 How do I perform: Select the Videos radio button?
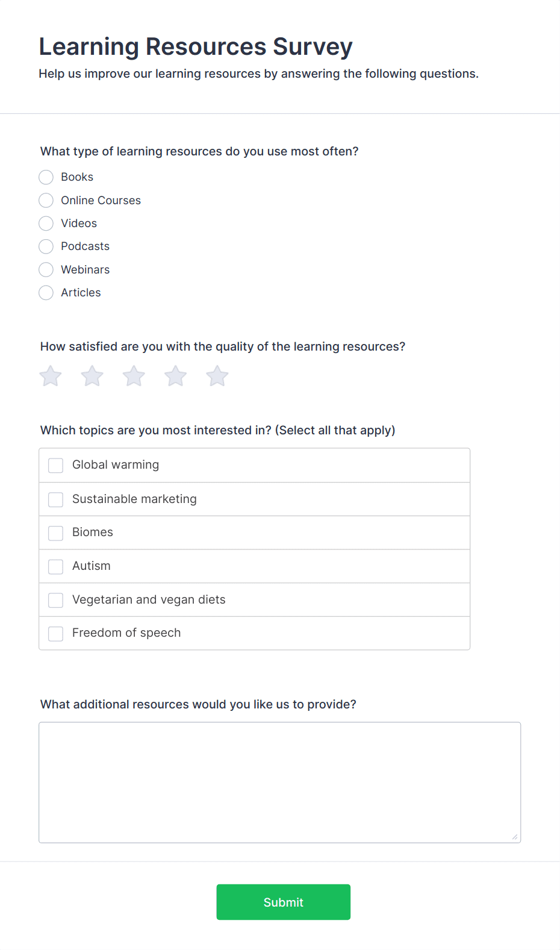(46, 223)
